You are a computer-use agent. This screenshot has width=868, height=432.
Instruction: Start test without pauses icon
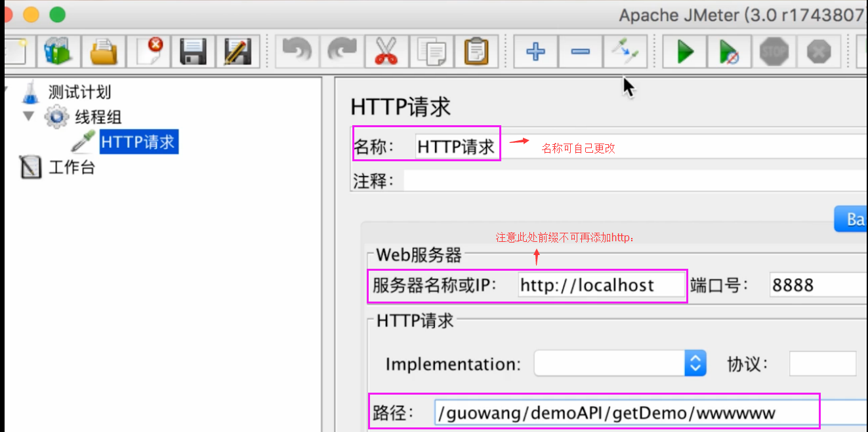(x=730, y=50)
